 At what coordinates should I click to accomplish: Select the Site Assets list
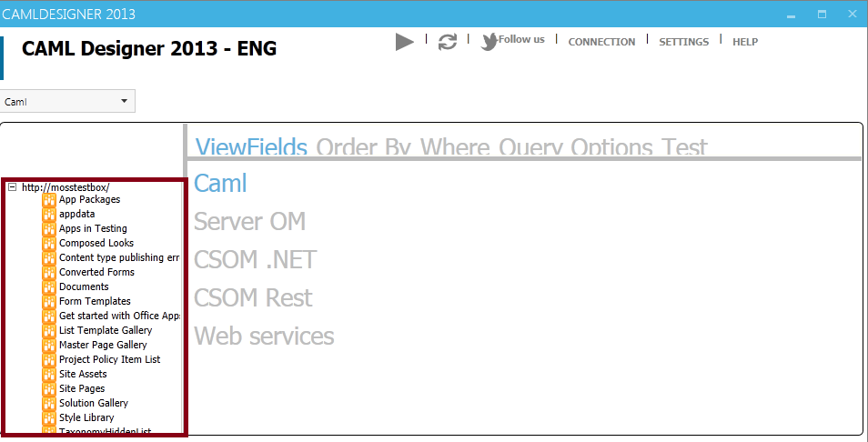point(83,374)
